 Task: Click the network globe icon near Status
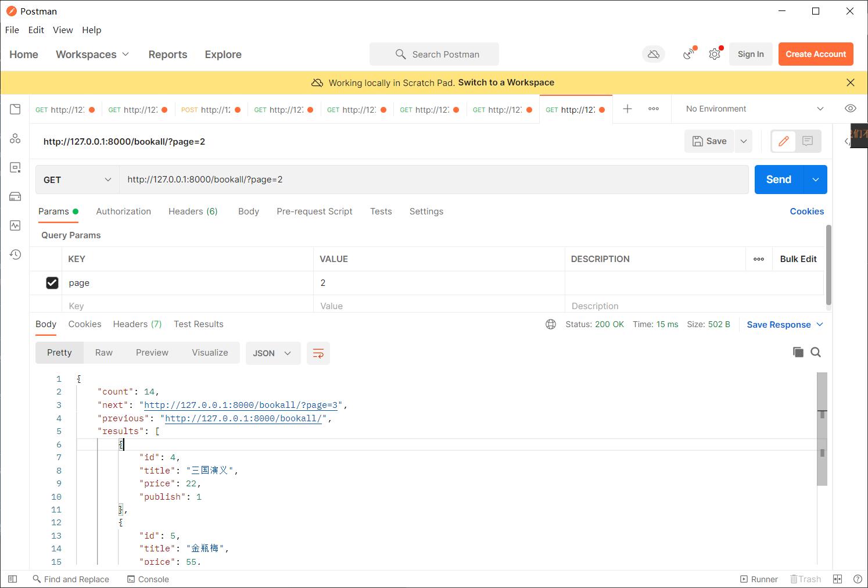(x=551, y=324)
